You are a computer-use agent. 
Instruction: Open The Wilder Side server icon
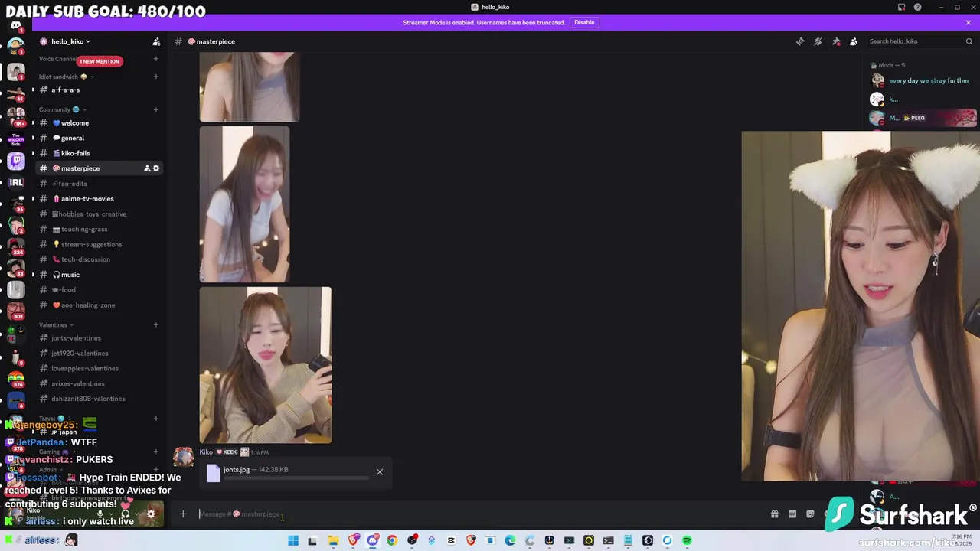tap(16, 140)
